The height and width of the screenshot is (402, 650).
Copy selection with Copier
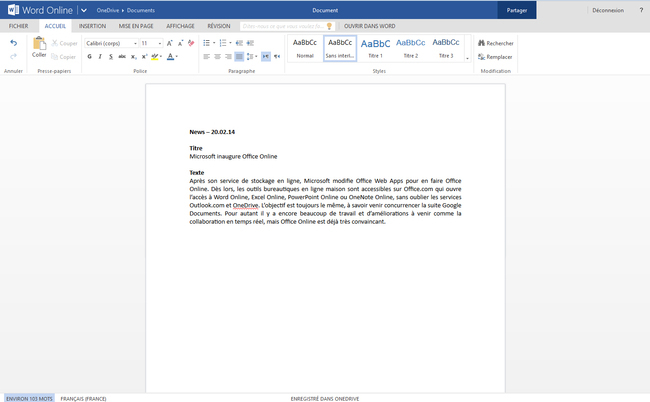pyautogui.click(x=63, y=57)
